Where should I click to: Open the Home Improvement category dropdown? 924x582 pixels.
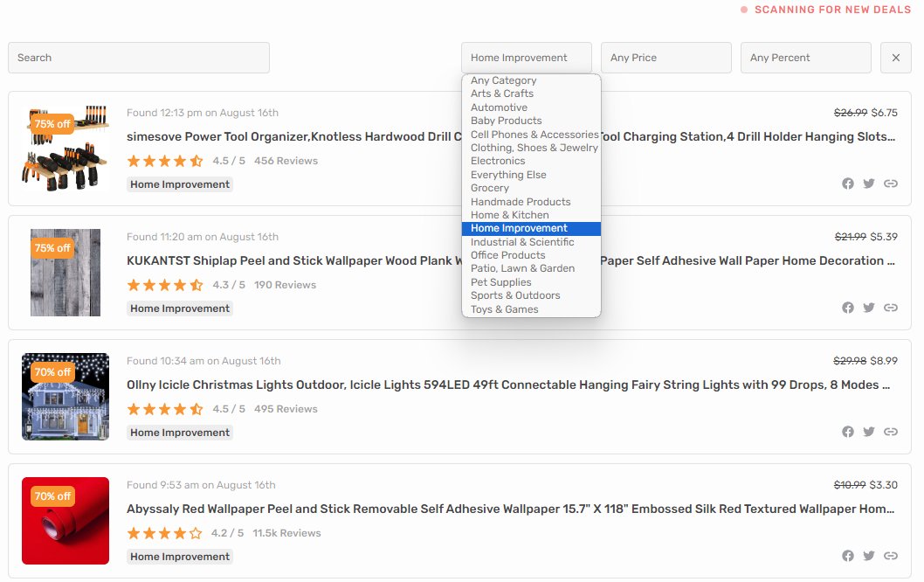click(x=527, y=58)
